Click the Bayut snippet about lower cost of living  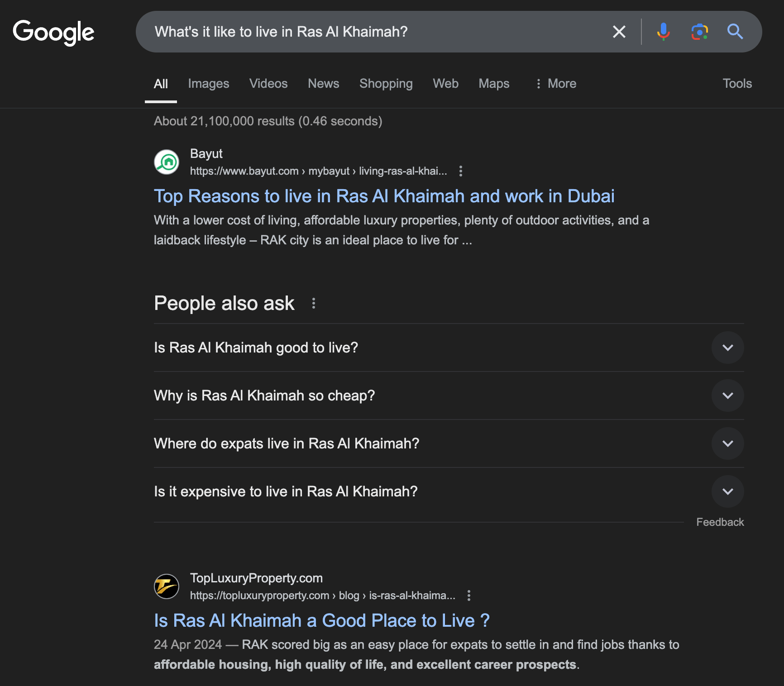point(402,230)
